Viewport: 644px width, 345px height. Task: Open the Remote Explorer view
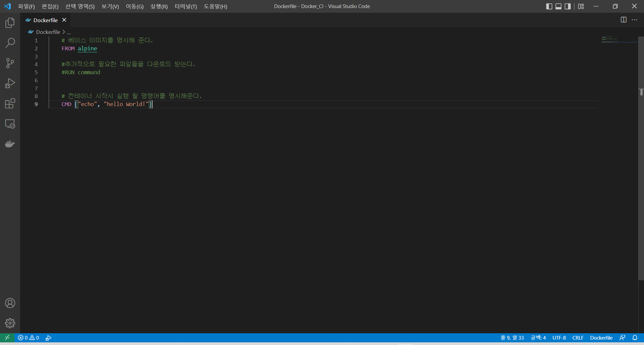coord(10,124)
